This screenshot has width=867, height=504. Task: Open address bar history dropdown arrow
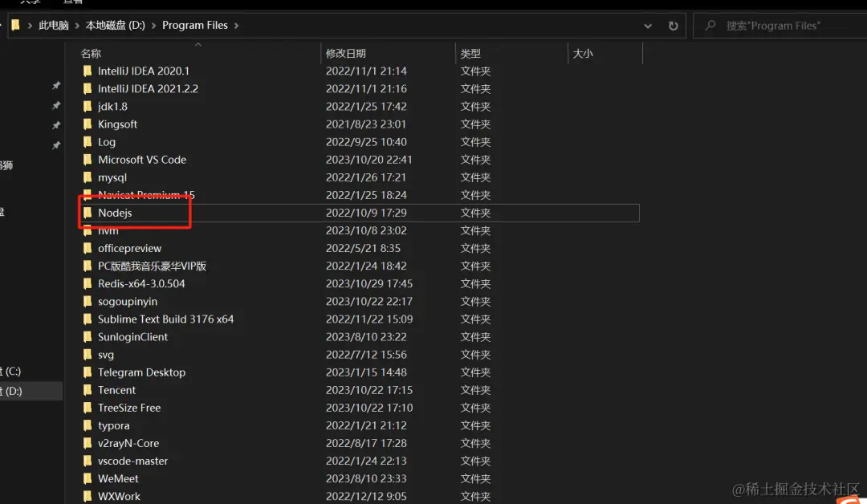click(x=648, y=26)
